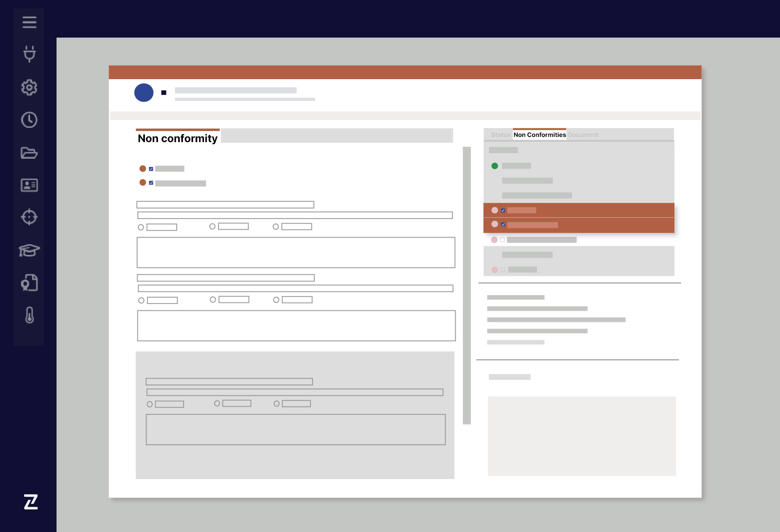Switch to the Status tab
Image resolution: width=780 pixels, height=532 pixels.
[x=500, y=135]
